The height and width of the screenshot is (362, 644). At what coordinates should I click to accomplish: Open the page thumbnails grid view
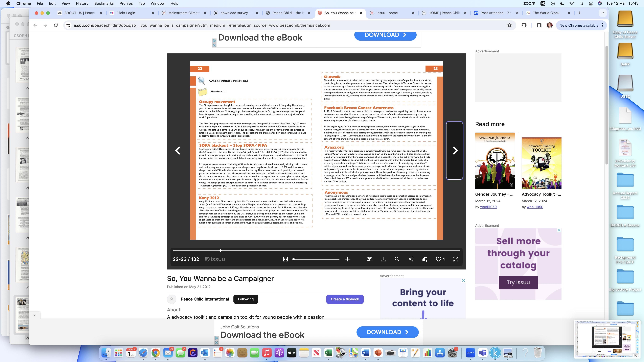[285, 259]
